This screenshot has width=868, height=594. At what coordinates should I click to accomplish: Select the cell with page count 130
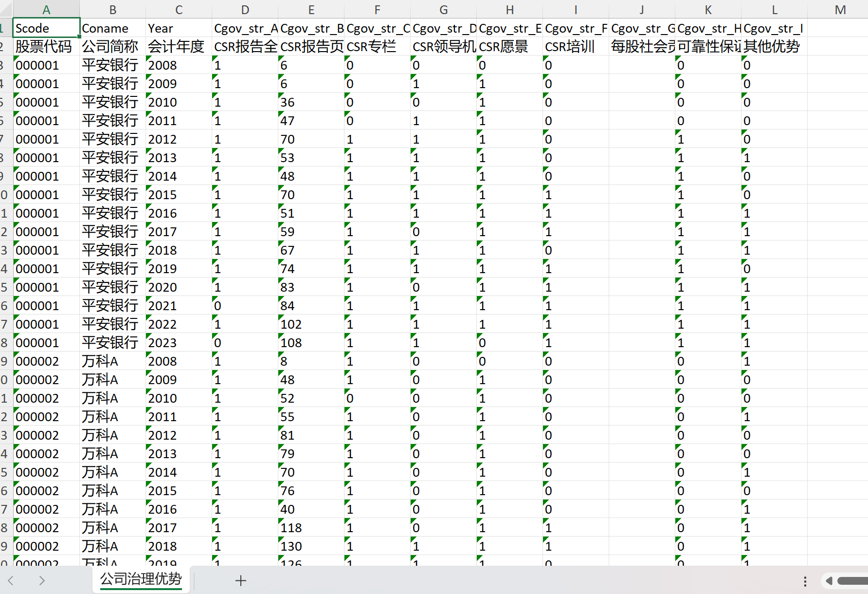[x=311, y=546]
